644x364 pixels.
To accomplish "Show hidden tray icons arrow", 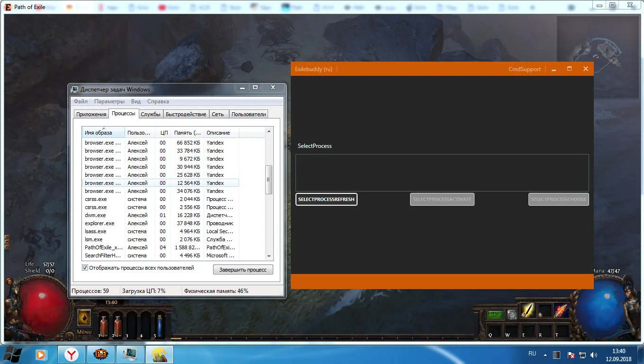I will click(546, 355).
